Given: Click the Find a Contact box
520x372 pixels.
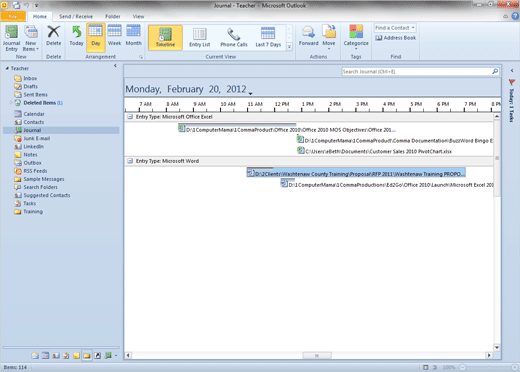Looking at the screenshot, I should click(395, 28).
